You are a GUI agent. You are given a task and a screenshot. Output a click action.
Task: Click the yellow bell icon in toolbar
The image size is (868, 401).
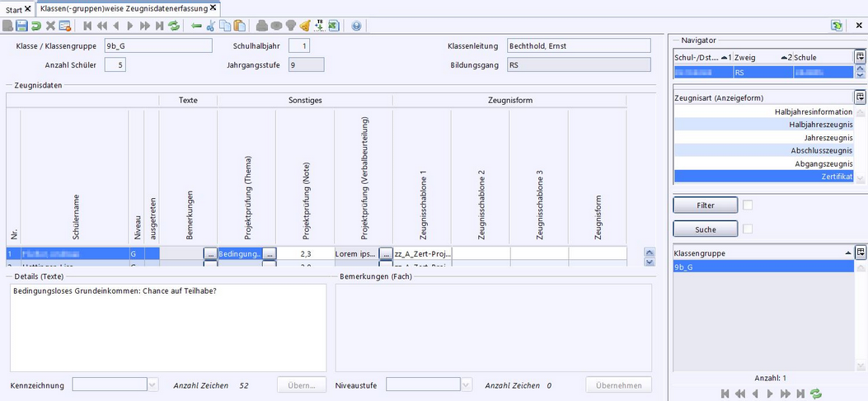click(305, 26)
